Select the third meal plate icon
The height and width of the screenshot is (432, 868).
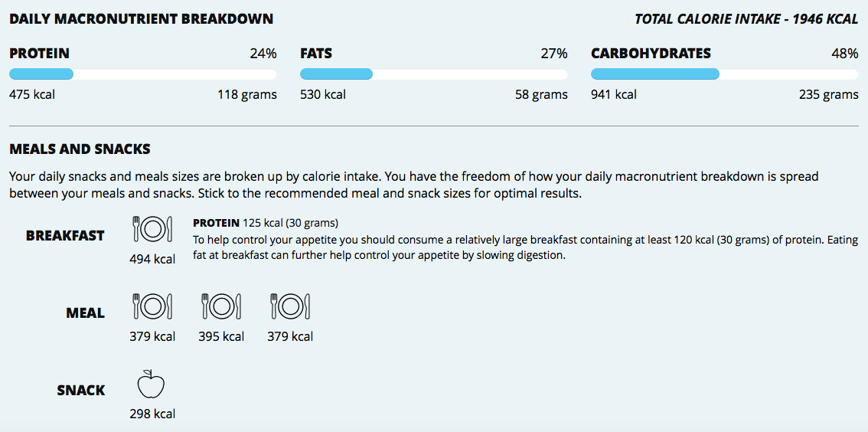pyautogui.click(x=290, y=306)
